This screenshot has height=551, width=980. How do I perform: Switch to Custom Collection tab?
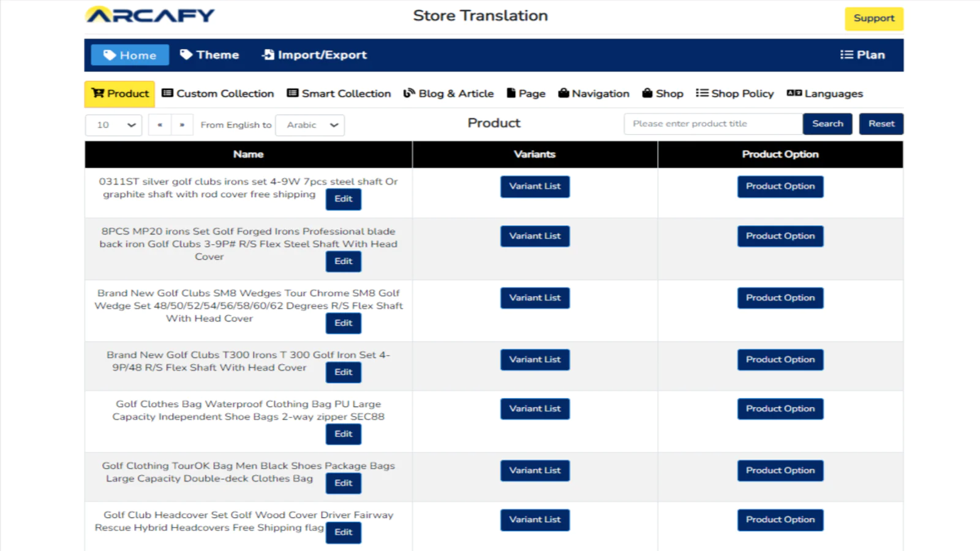coord(217,94)
